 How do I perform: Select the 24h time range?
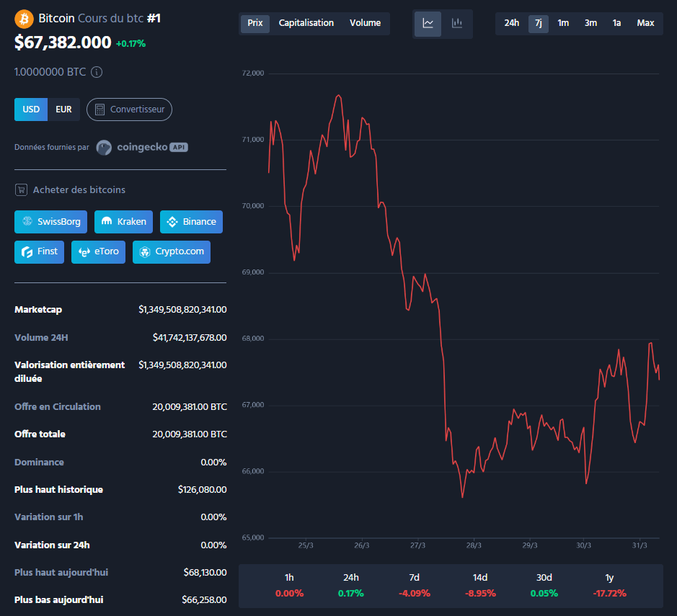[511, 23]
